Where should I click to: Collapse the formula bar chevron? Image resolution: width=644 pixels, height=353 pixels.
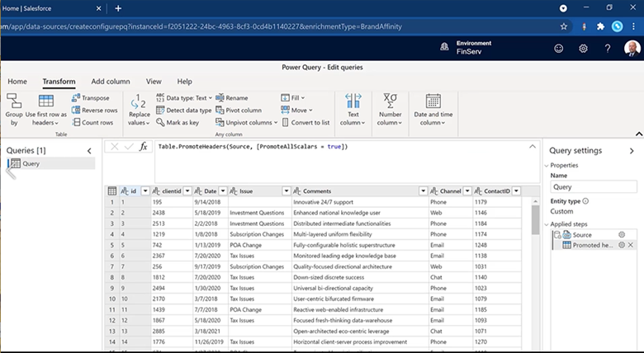point(533,146)
